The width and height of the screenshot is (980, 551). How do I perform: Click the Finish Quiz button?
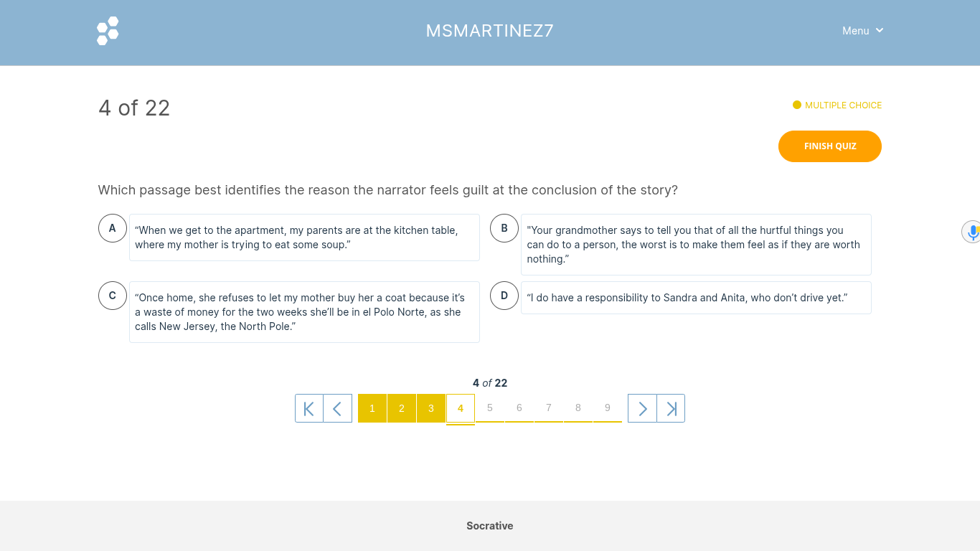click(830, 146)
